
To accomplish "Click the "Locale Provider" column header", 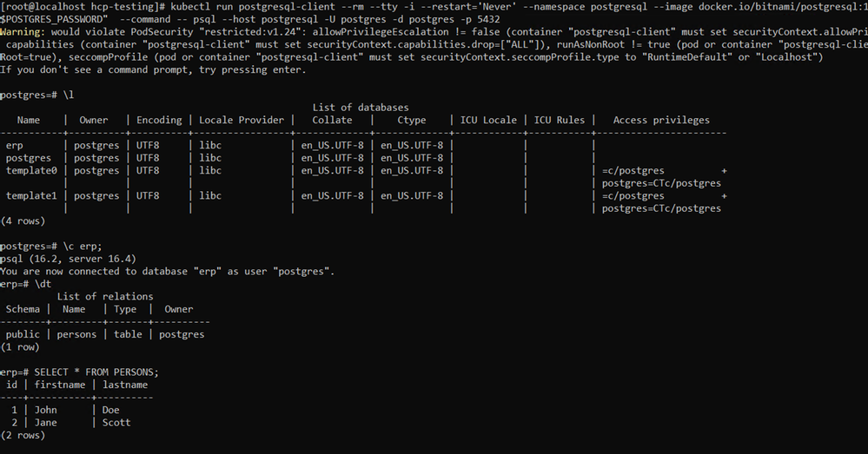I will (x=242, y=120).
